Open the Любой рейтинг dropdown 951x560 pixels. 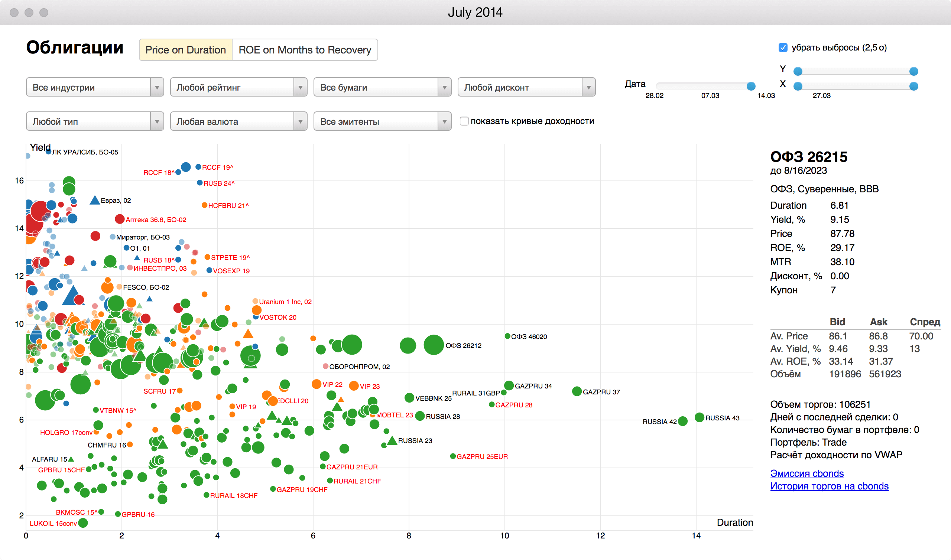[x=238, y=87]
